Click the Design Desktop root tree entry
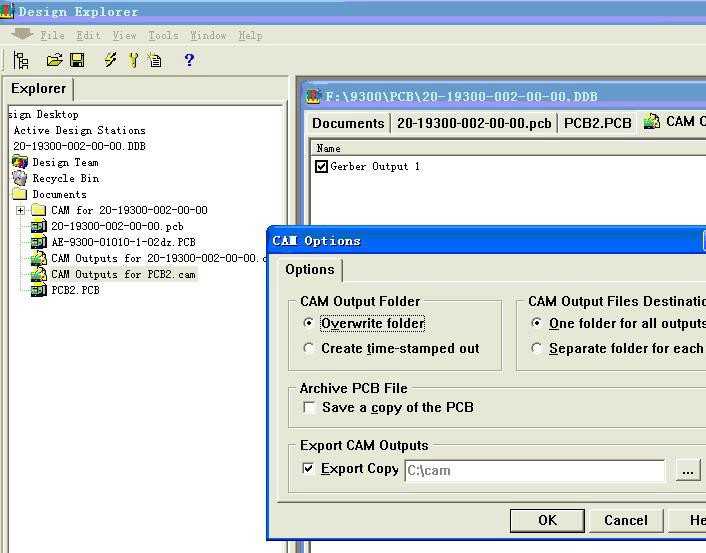 click(x=44, y=114)
